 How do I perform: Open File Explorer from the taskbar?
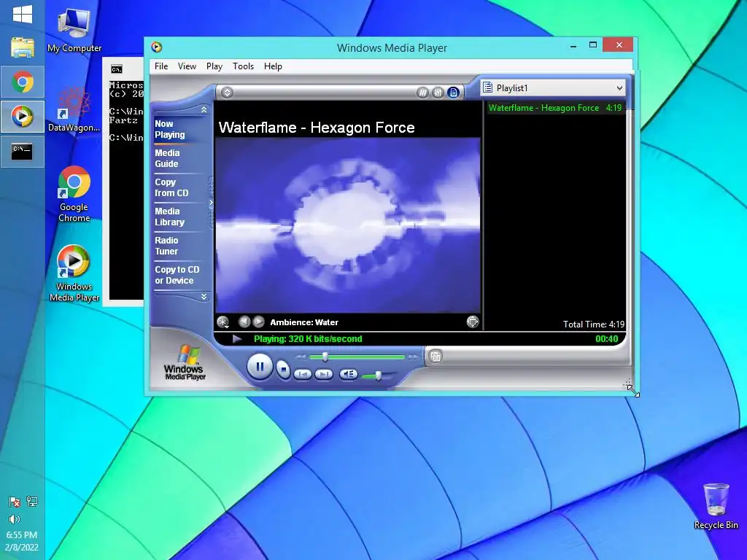[23, 47]
